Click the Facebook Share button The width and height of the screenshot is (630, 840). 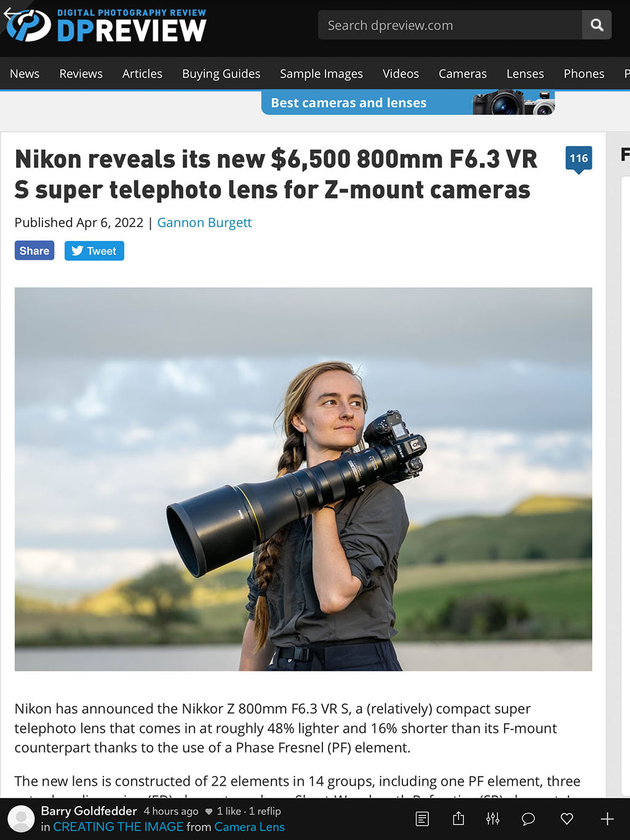34,250
